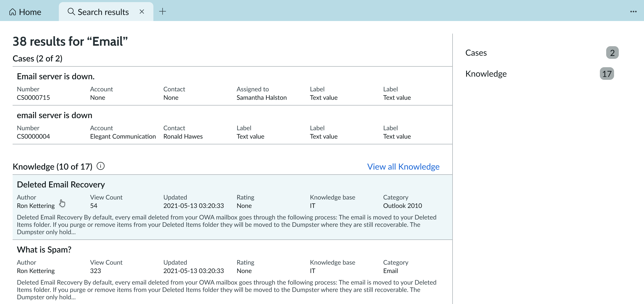Click Elegant Communication account value
The height and width of the screenshot is (304, 644).
[123, 136]
